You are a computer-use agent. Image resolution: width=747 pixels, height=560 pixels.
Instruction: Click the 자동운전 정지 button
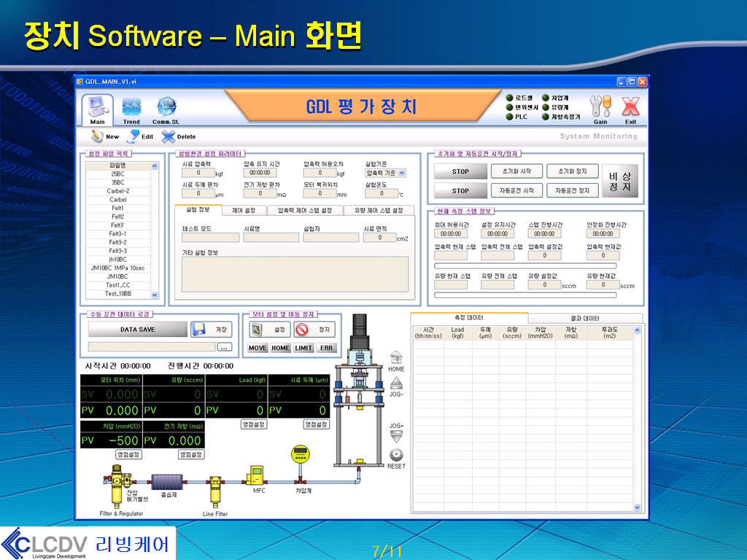[572, 190]
